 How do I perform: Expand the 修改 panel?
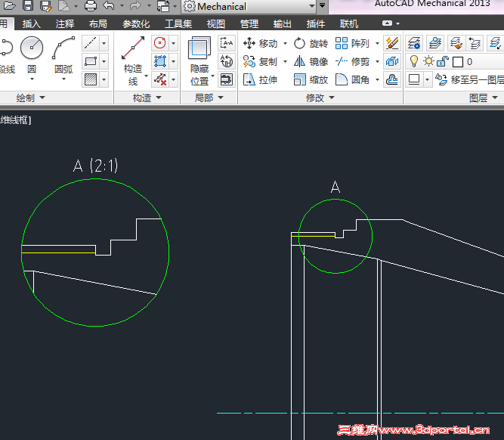(x=320, y=98)
